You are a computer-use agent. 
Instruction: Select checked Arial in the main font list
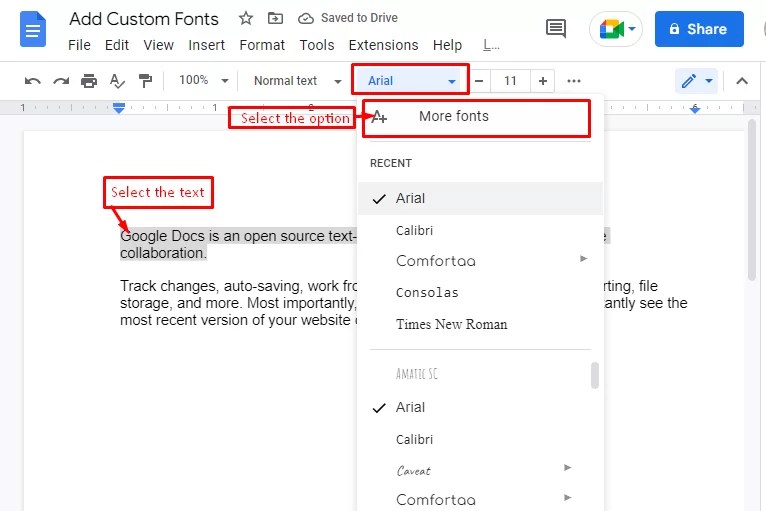[x=473, y=407]
